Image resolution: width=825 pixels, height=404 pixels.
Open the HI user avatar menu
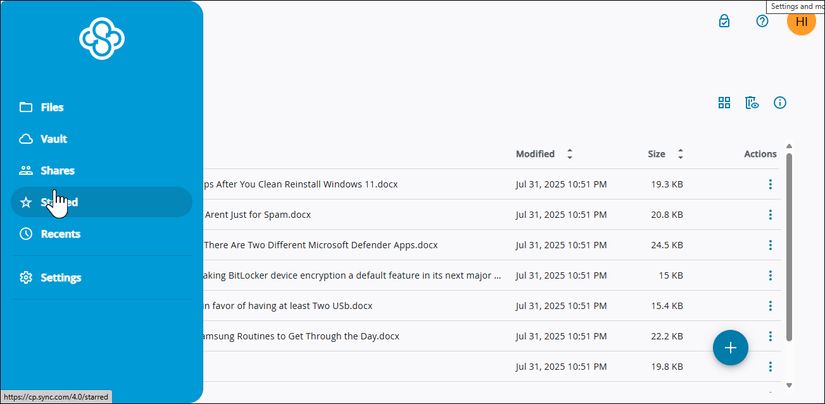(801, 23)
